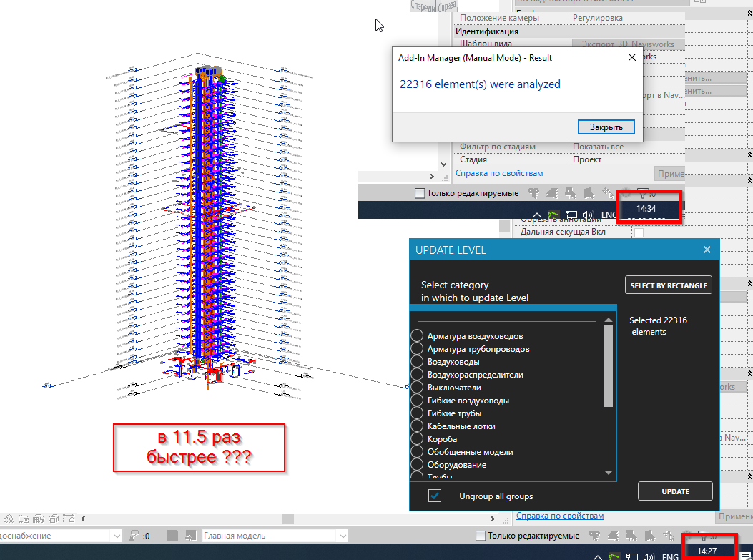Image resolution: width=753 pixels, height=560 pixels.
Task: Toggle temporary hide/isolate glasses icon
Action: [24, 519]
